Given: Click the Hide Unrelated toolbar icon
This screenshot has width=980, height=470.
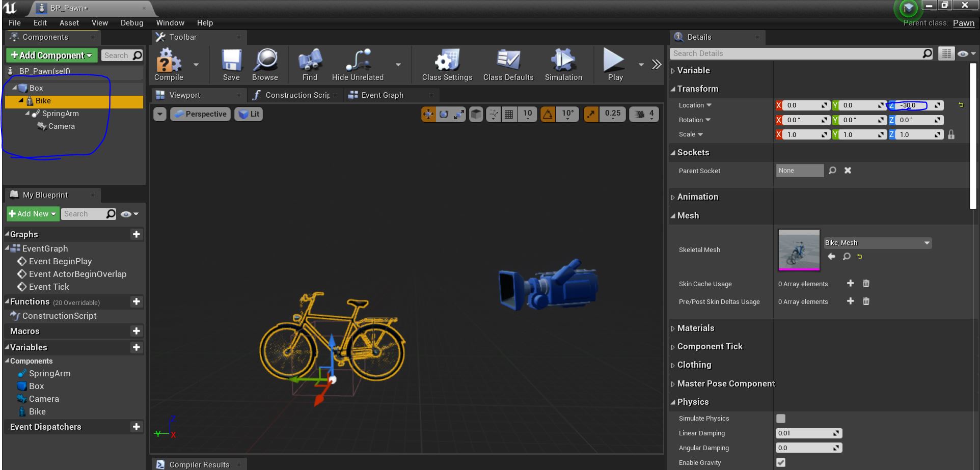Looking at the screenshot, I should pos(358,61).
